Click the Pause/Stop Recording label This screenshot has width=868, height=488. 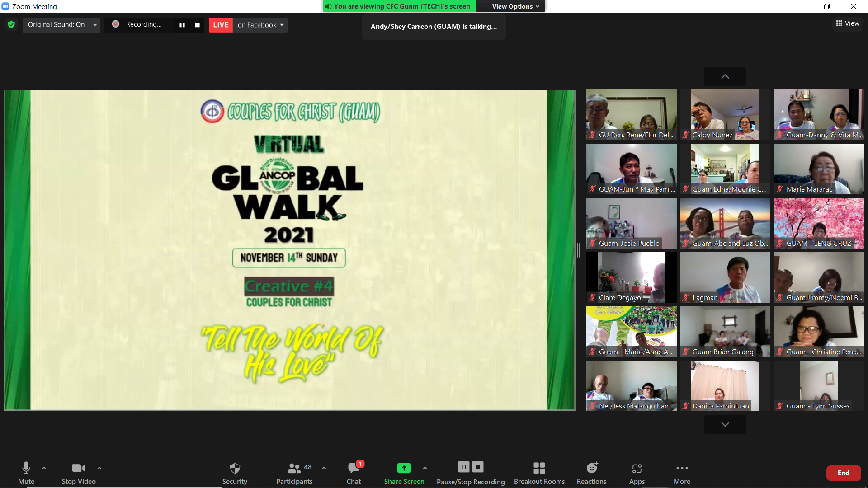point(471,482)
